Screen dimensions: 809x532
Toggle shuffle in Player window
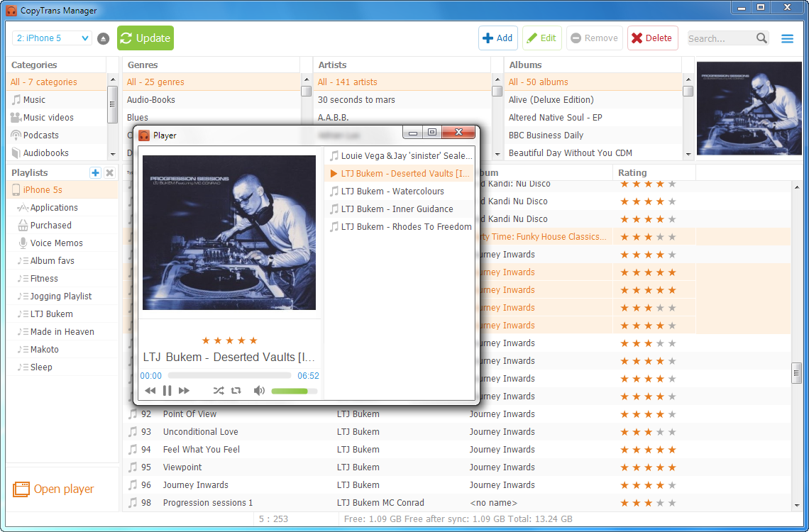[219, 391]
